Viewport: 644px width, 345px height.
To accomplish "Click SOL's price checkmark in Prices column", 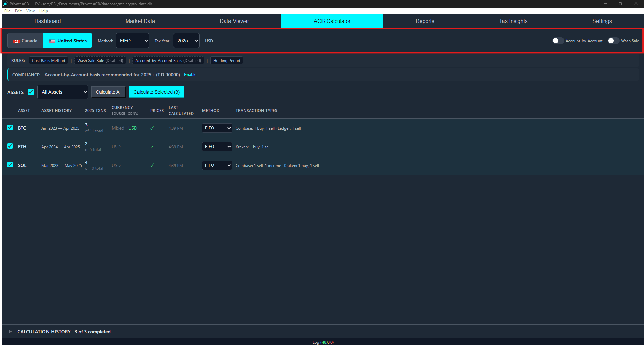I will (152, 165).
